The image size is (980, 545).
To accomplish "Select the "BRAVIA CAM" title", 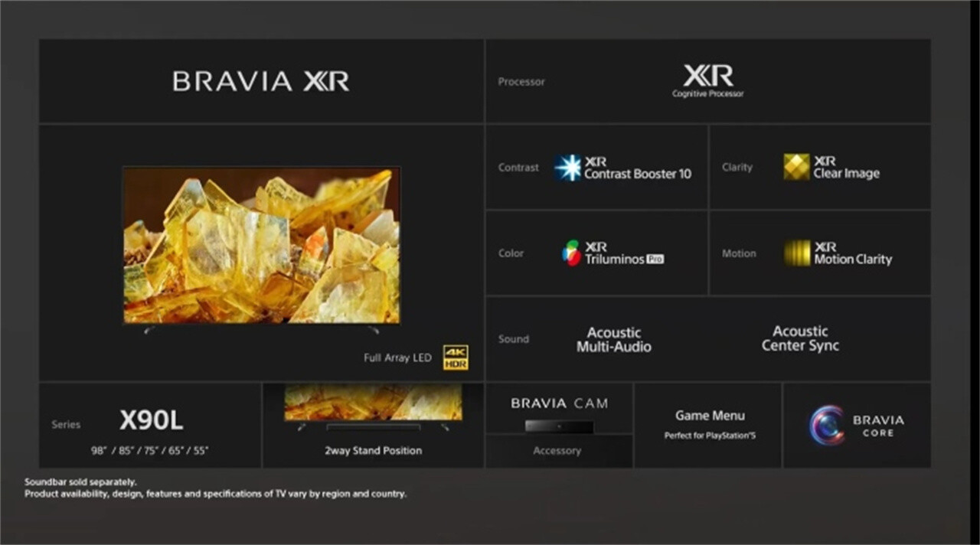I will point(559,403).
